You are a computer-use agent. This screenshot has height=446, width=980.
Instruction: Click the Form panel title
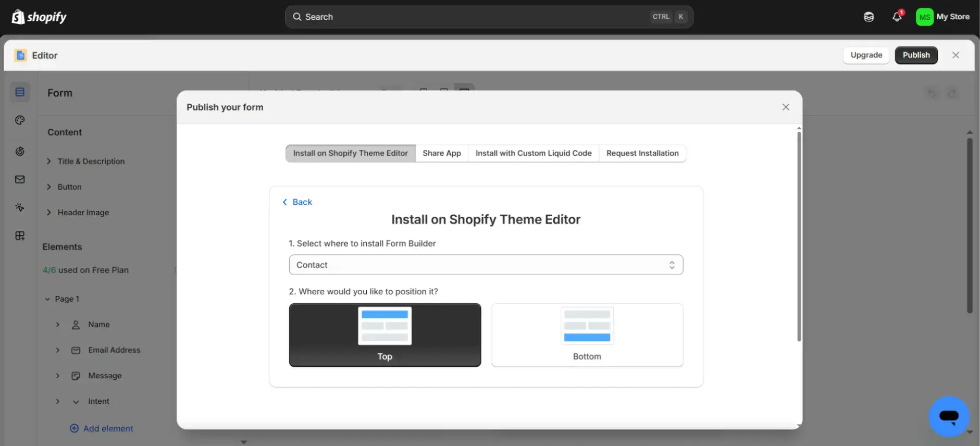tap(60, 93)
